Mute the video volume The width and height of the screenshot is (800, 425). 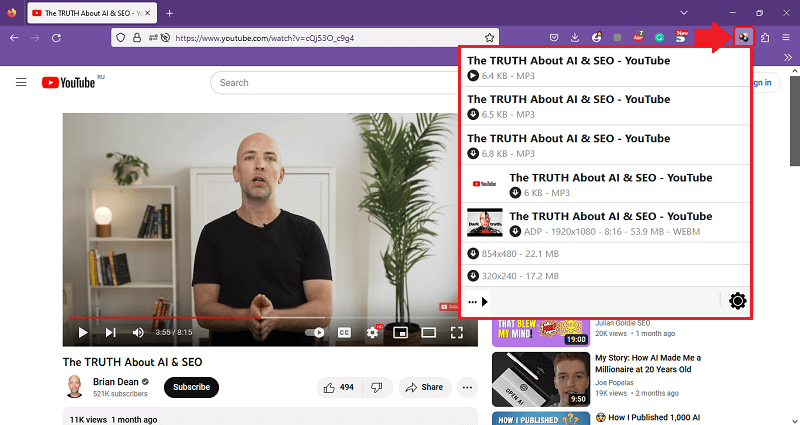coord(138,333)
